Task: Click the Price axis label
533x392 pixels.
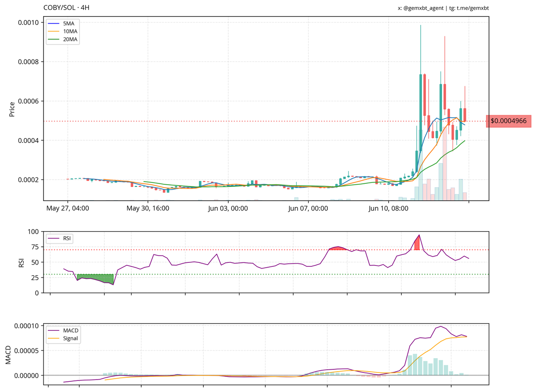Action: point(12,109)
